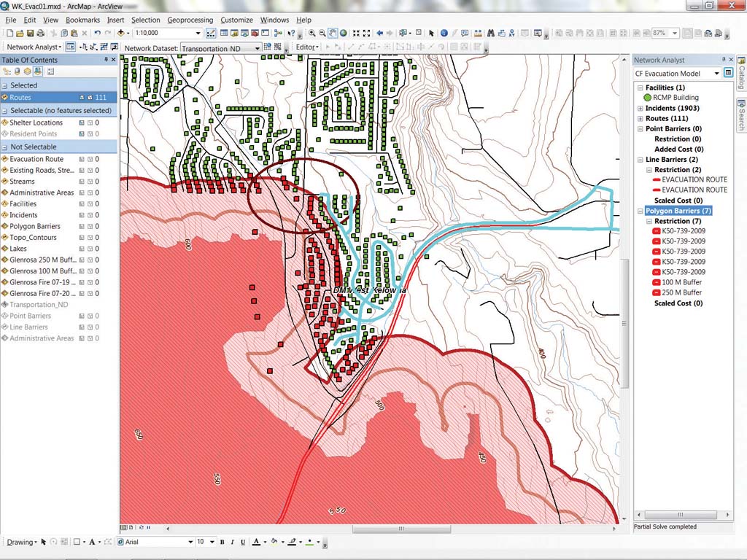Click the Arial font name field
Screen dimensions: 747x560
tap(156, 542)
